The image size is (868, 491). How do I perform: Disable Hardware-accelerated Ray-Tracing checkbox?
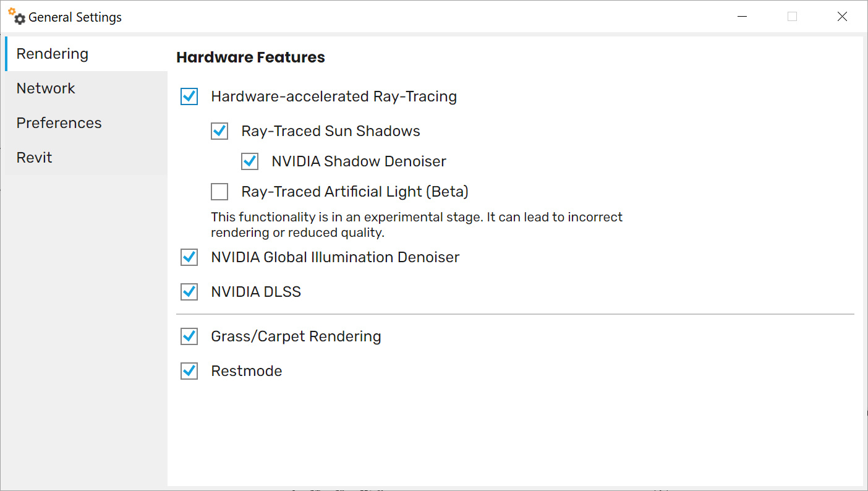point(189,96)
